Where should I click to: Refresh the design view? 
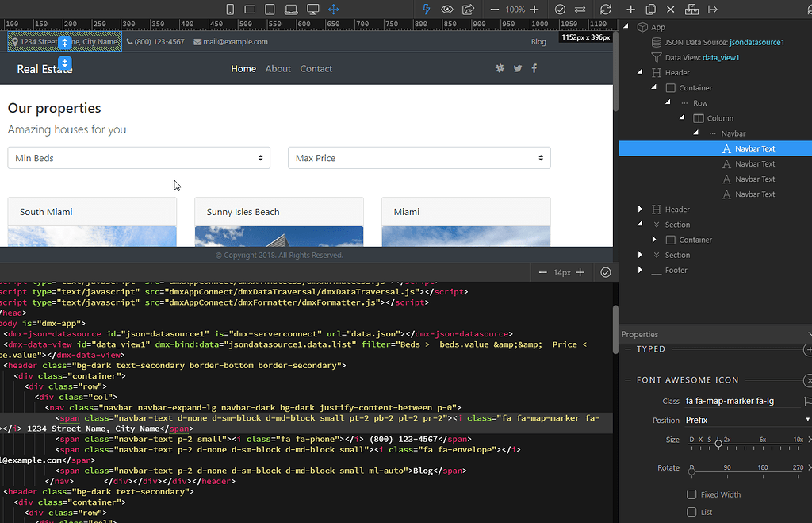tap(605, 10)
